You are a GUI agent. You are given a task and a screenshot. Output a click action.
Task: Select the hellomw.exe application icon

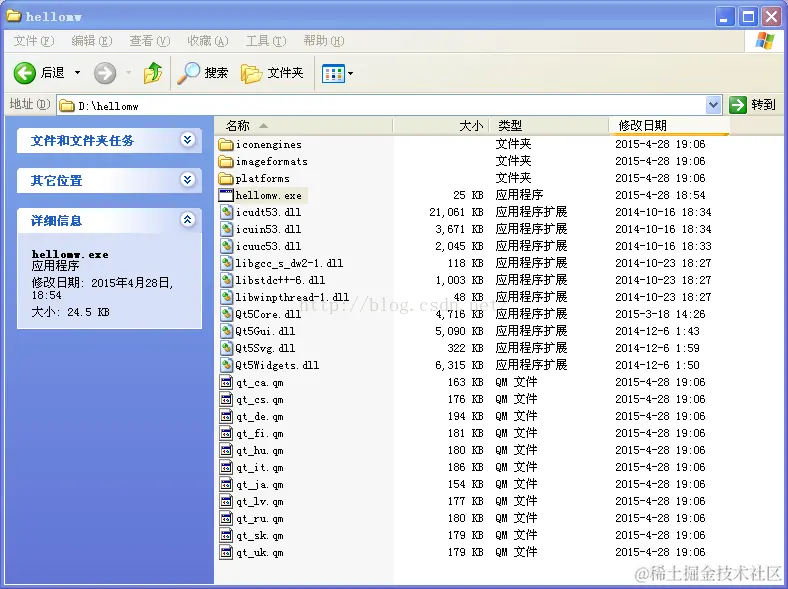(x=226, y=195)
